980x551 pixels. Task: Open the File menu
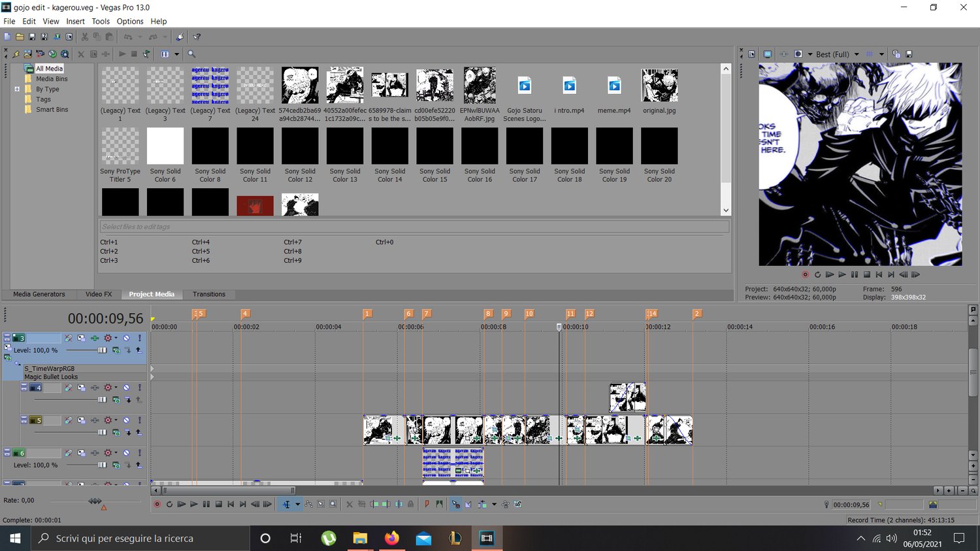pyautogui.click(x=9, y=21)
